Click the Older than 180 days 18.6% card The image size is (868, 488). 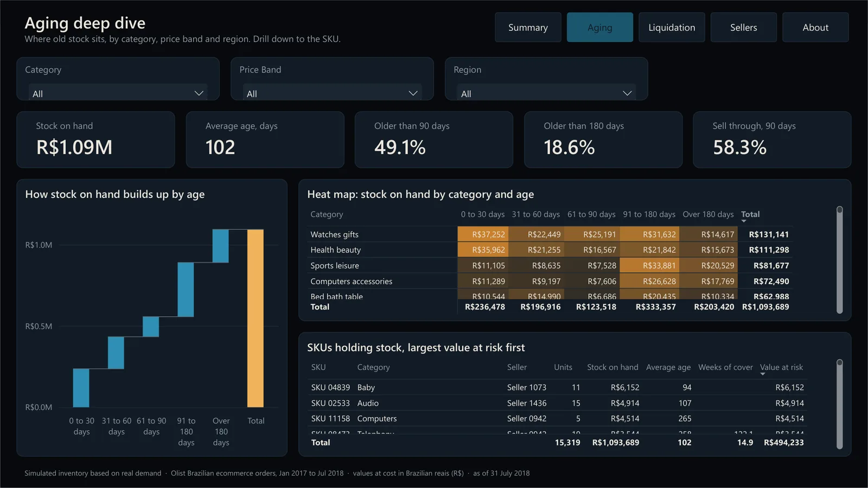(x=603, y=139)
